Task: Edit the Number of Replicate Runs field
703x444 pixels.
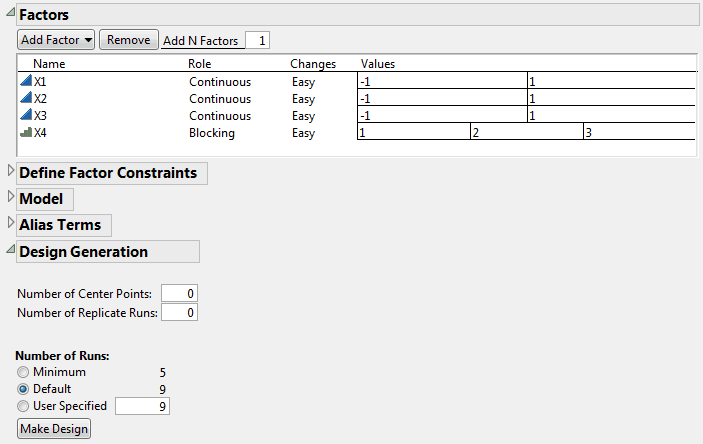Action: pyautogui.click(x=179, y=313)
